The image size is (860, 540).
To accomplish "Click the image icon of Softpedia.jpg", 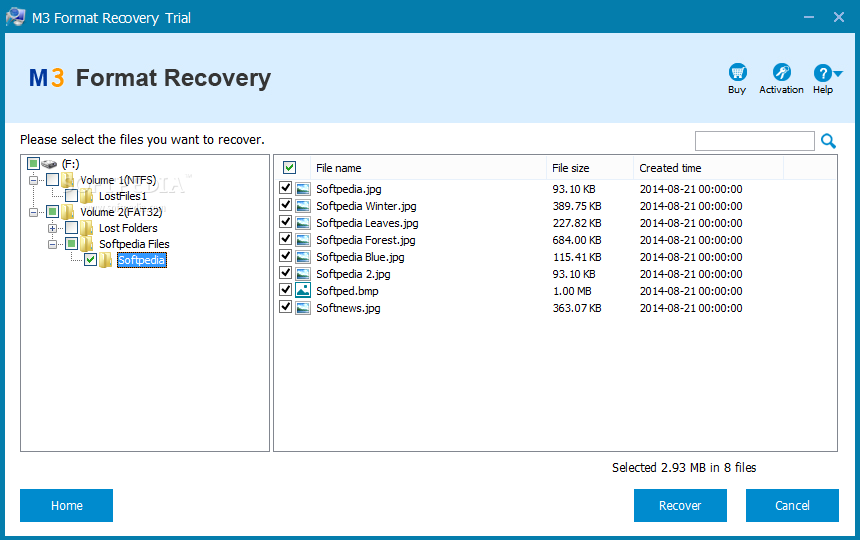I will click(303, 189).
